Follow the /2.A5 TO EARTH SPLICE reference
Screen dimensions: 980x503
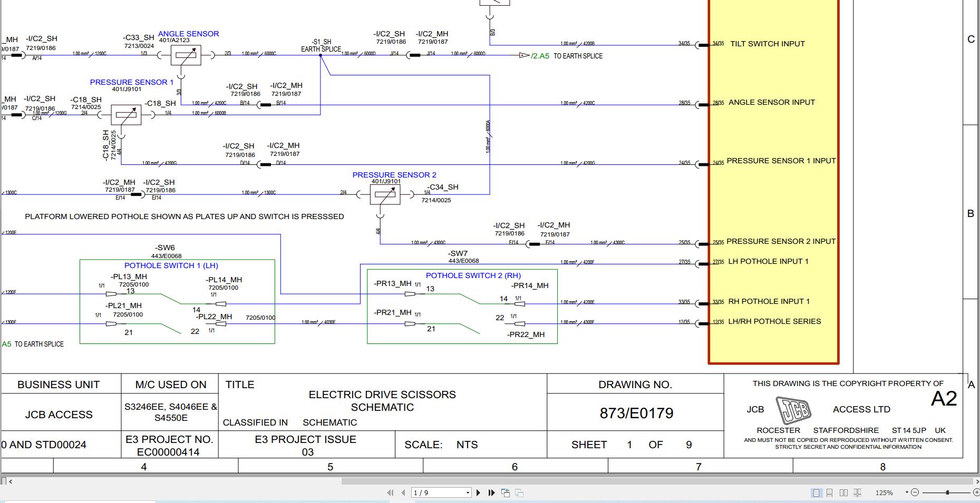(567, 56)
